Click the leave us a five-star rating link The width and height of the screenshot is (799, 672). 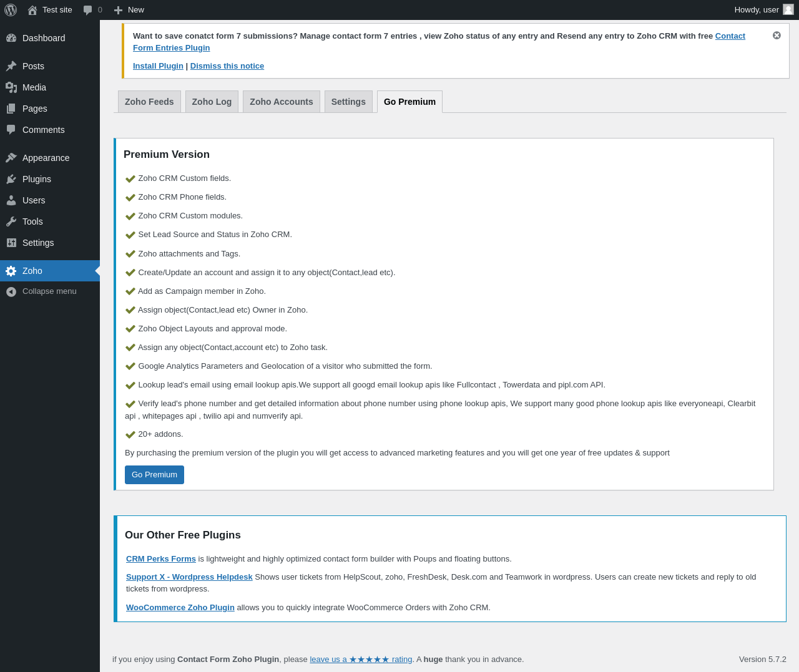coord(361,660)
